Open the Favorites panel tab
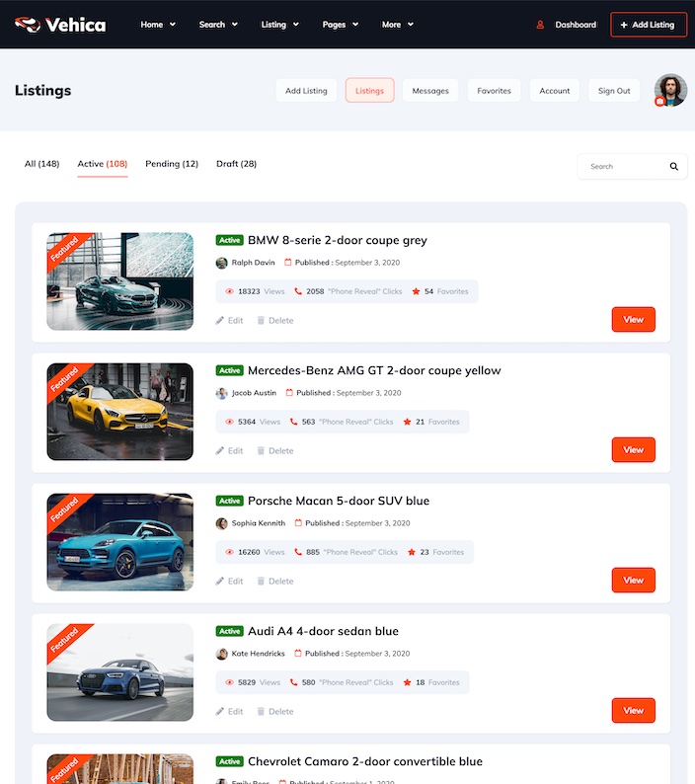Screen dimensions: 695x784 coord(494,91)
